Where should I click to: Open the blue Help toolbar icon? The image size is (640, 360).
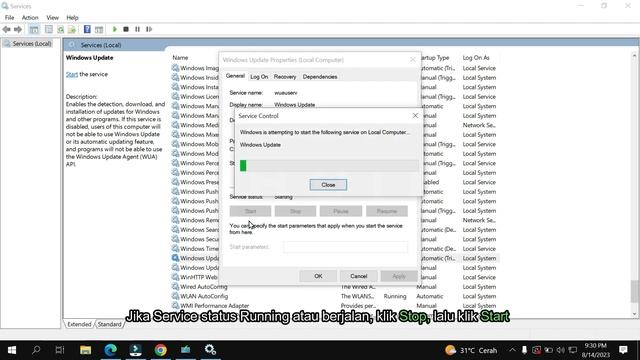tap(87, 29)
